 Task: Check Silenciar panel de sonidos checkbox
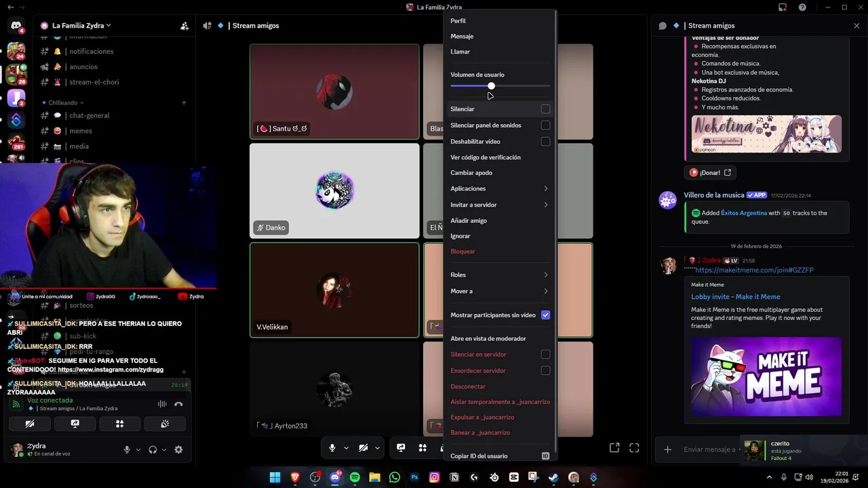(x=545, y=125)
